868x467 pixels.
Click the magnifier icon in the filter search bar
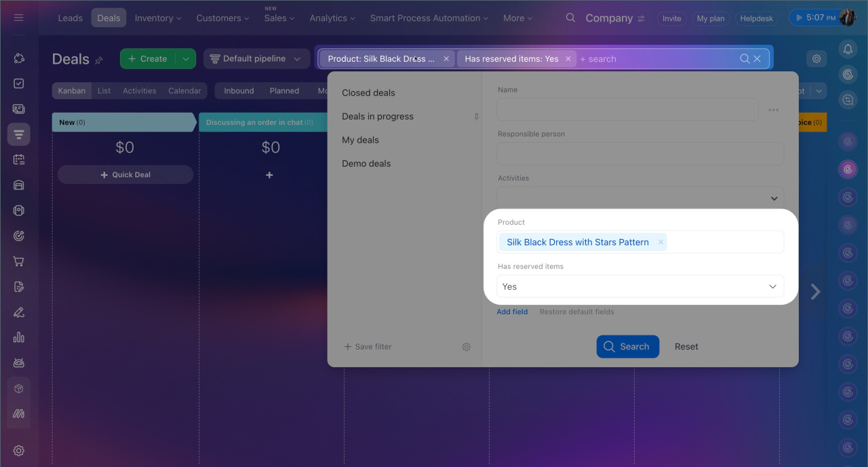click(x=745, y=59)
